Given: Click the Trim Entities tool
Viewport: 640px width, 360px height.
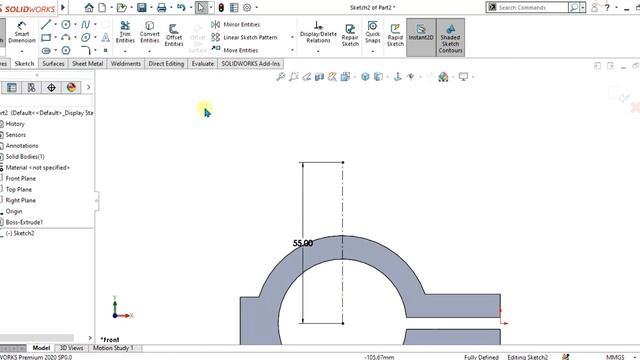Looking at the screenshot, I should tap(125, 32).
